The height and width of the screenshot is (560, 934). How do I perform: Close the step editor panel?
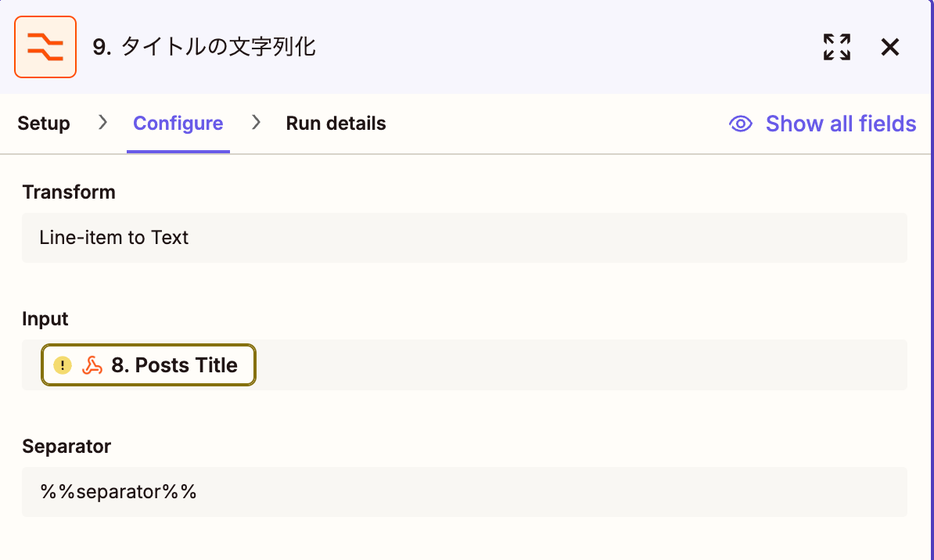point(890,47)
